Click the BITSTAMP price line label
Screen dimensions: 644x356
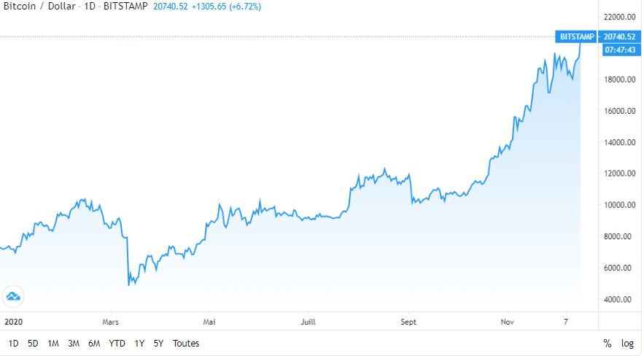click(x=575, y=36)
